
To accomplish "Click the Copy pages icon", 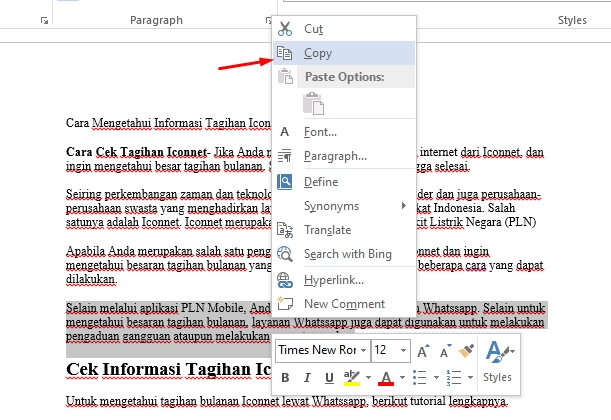I will (x=284, y=53).
